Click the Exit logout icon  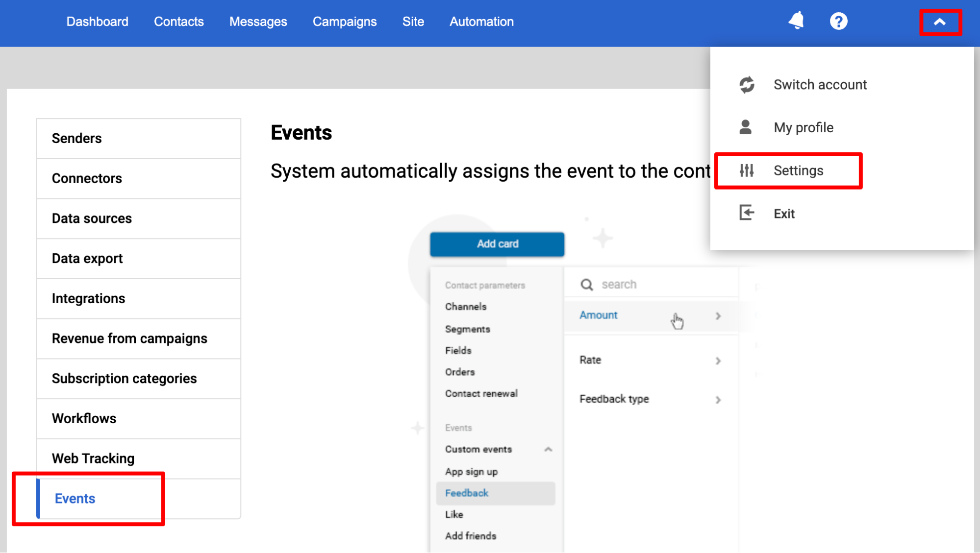pyautogui.click(x=746, y=213)
